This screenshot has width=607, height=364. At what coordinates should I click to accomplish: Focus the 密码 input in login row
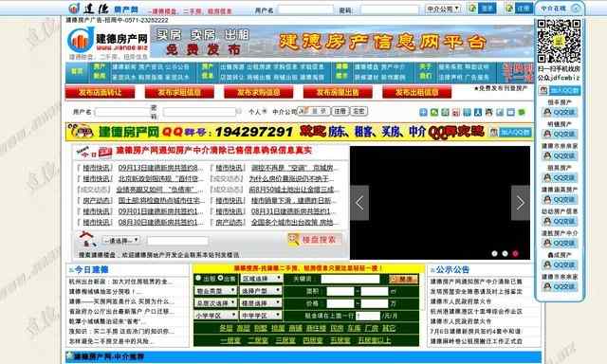200,112
